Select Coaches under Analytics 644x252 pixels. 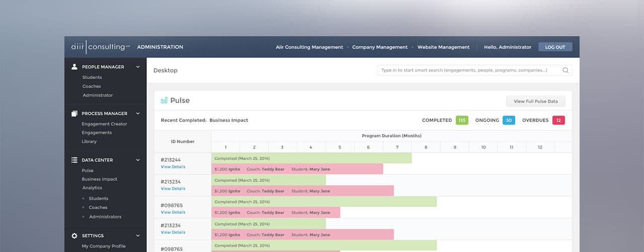pyautogui.click(x=98, y=208)
